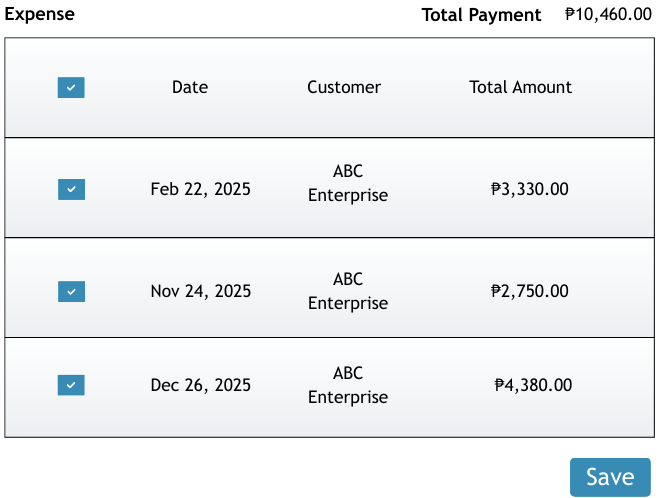Select the Feb 22, 2025 date cell
The width and height of the screenshot is (659, 498).
point(200,189)
